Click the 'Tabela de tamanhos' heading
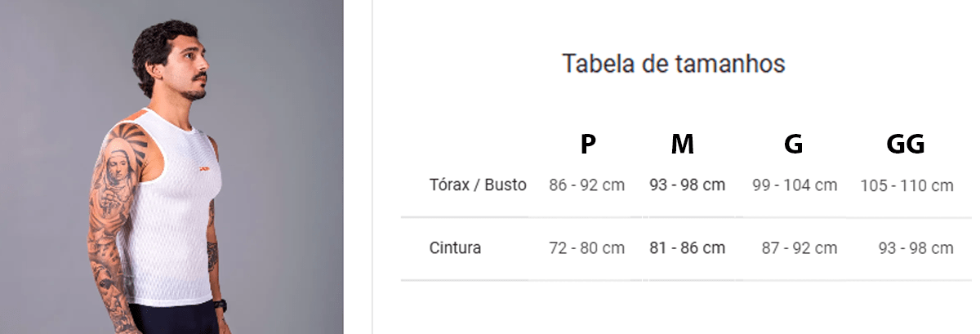 (674, 64)
